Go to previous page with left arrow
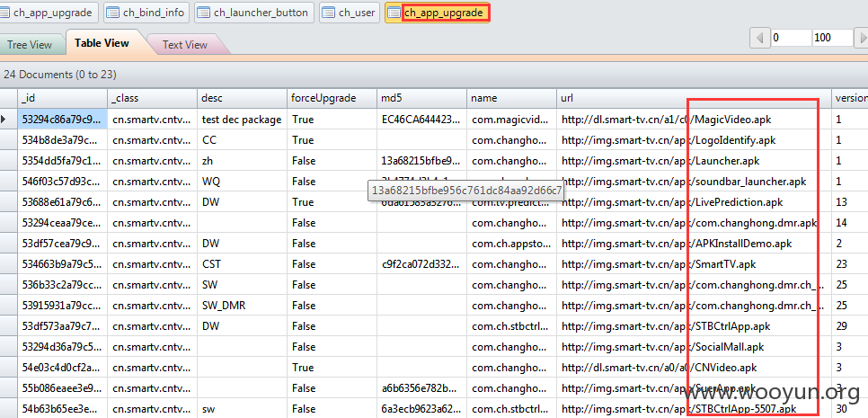 759,38
